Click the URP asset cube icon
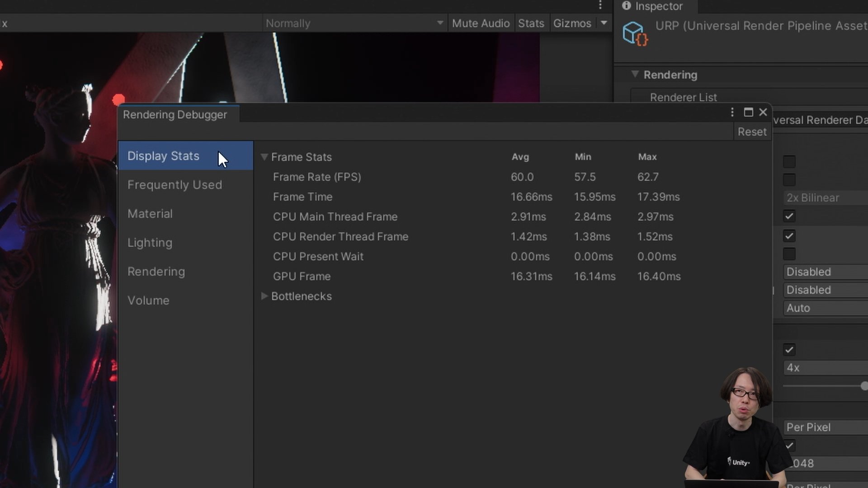The image size is (868, 488). coord(635,33)
